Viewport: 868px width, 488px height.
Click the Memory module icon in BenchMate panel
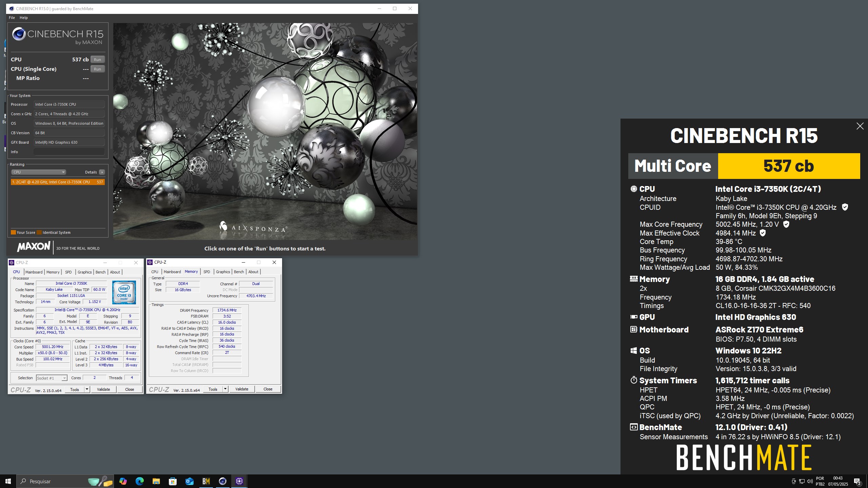(634, 279)
